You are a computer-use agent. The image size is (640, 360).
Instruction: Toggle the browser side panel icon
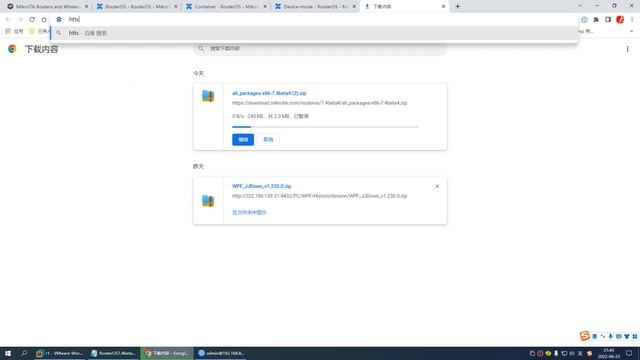(608, 19)
